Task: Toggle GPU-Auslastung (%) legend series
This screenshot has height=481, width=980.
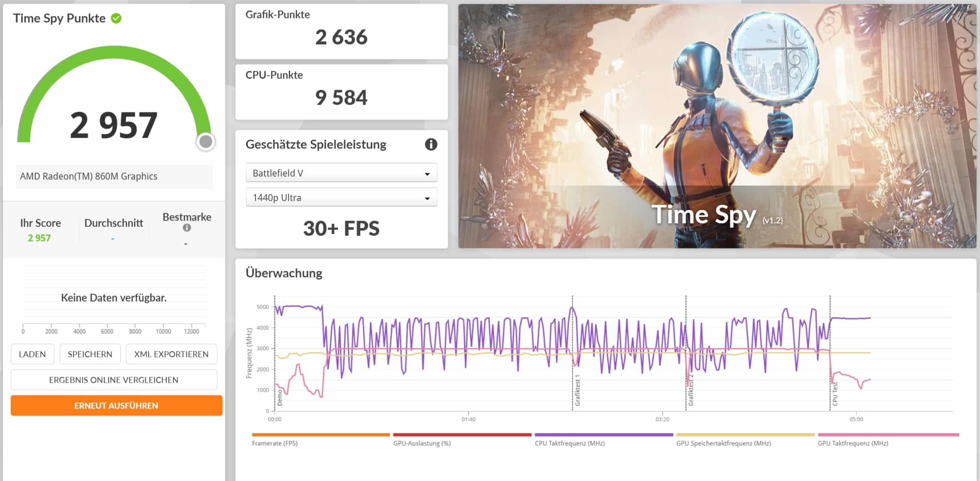Action: point(422,443)
